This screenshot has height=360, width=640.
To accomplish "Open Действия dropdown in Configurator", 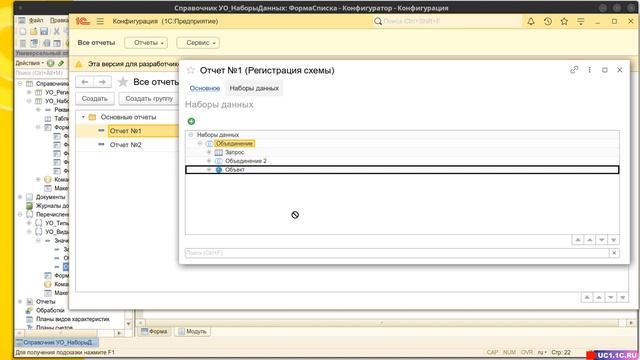I will tap(30, 63).
